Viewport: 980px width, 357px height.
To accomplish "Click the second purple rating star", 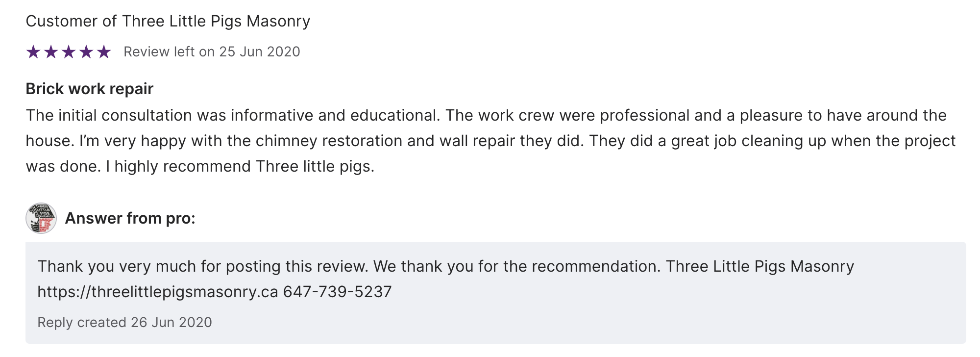I will 51,51.
